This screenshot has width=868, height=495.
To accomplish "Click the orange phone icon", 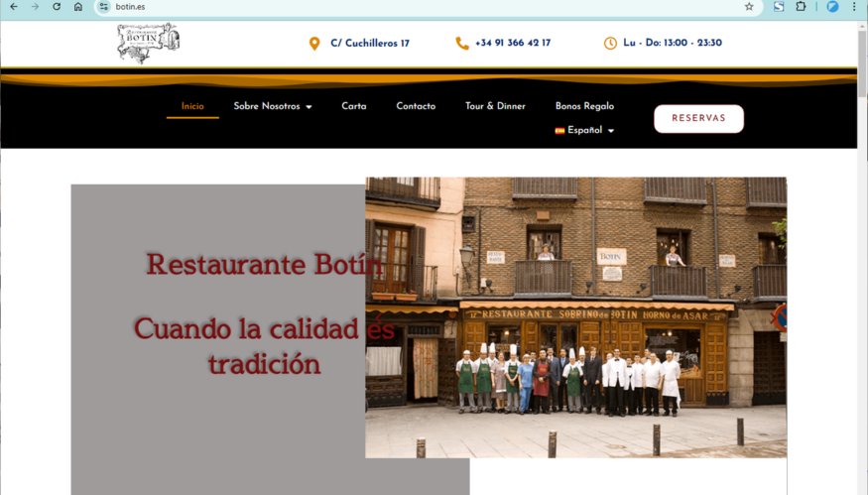I will 461,44.
